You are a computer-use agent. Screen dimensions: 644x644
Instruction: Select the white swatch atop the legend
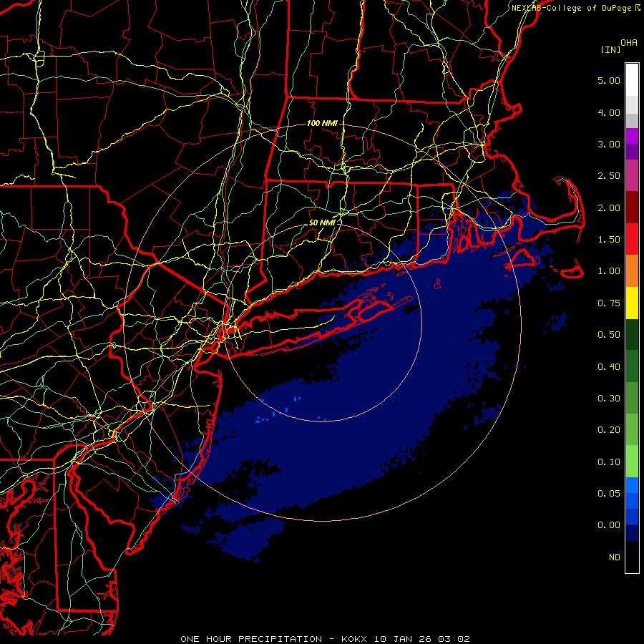point(632,79)
